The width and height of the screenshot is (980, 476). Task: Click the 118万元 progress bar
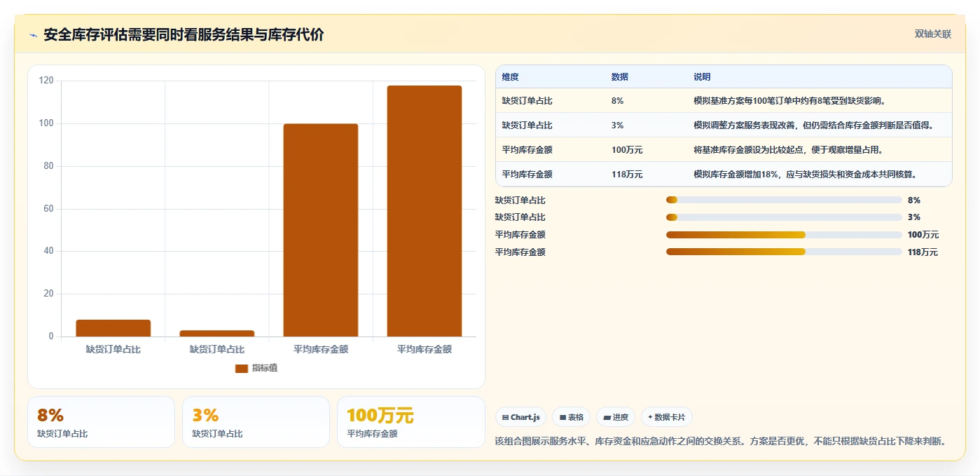pos(784,252)
